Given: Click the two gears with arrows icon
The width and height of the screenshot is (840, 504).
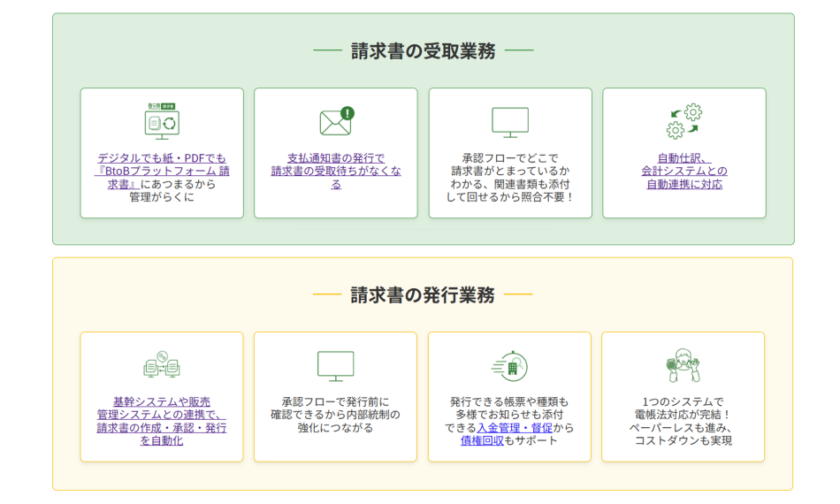Looking at the screenshot, I should [x=684, y=121].
